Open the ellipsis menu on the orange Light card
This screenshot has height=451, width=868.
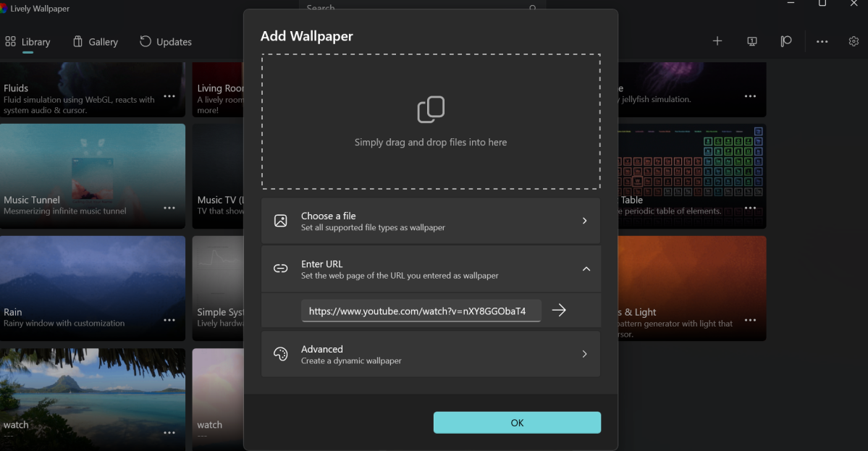pos(750,321)
